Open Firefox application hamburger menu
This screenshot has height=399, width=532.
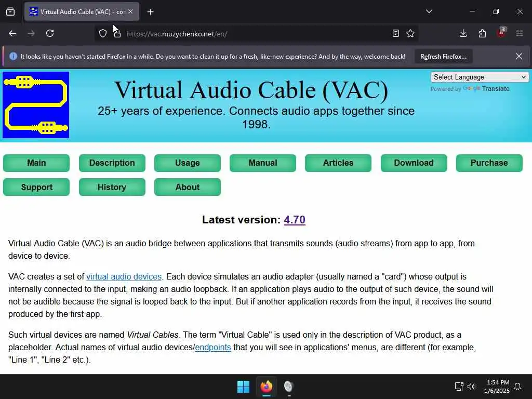click(520, 34)
